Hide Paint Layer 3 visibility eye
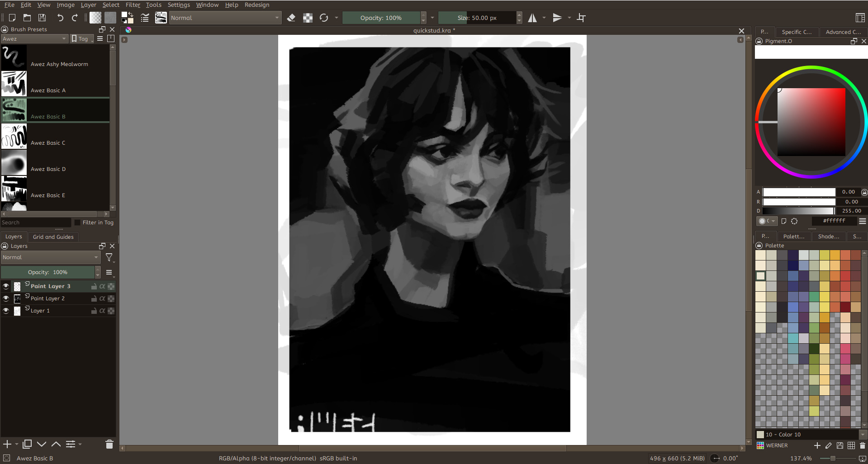The width and height of the screenshot is (868, 464). [6, 286]
